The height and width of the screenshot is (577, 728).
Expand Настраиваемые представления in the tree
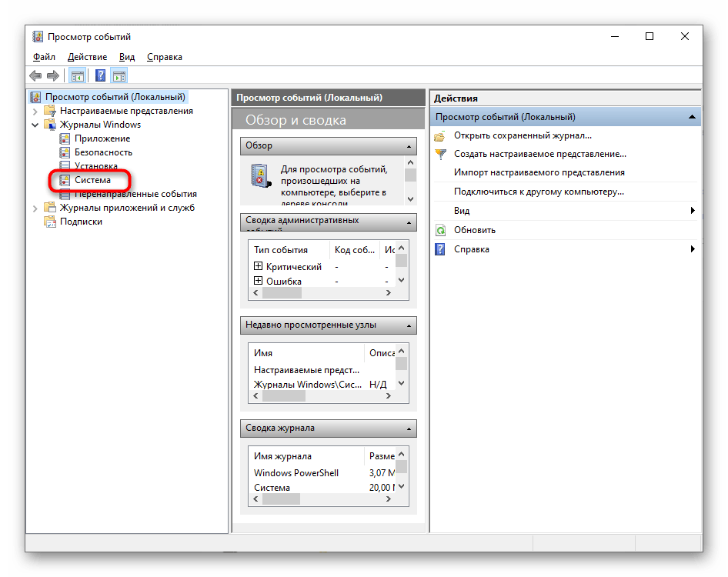34,110
